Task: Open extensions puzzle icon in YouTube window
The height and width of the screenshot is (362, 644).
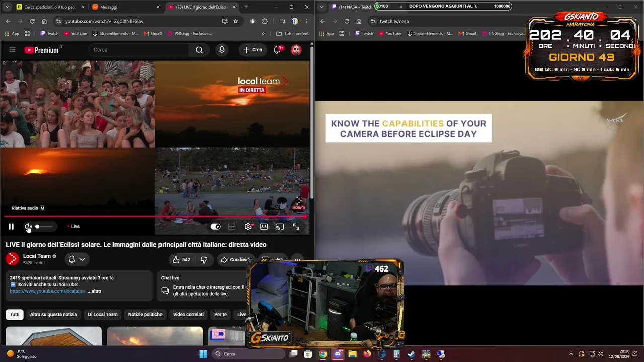Action: click(265, 21)
